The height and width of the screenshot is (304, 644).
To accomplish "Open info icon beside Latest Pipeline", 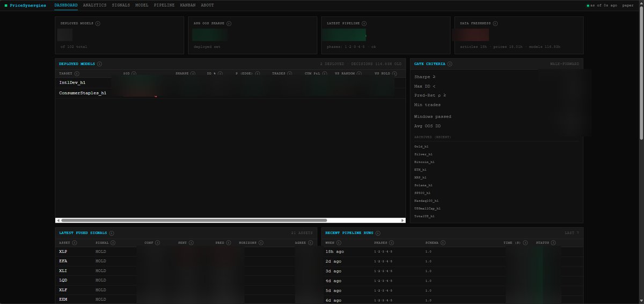I will [364, 24].
